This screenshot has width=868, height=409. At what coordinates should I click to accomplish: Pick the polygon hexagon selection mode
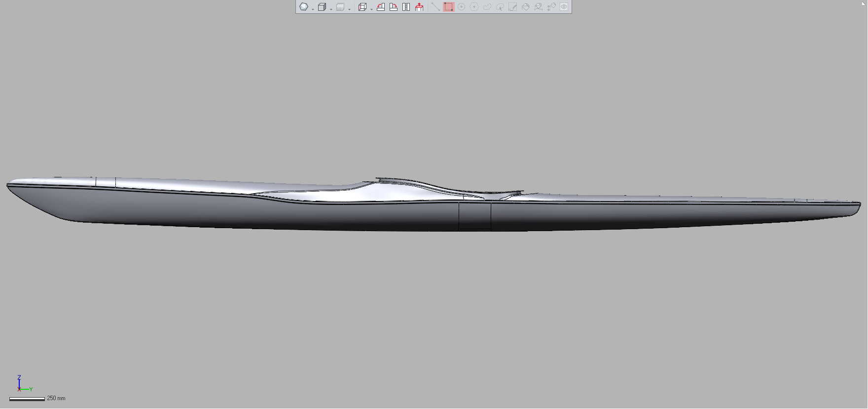tap(474, 7)
